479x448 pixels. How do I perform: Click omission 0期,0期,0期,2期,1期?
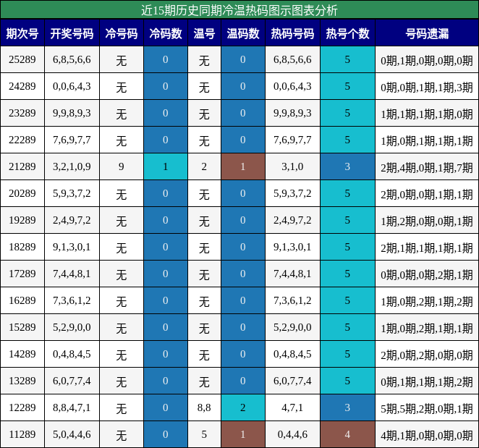[x=427, y=275]
